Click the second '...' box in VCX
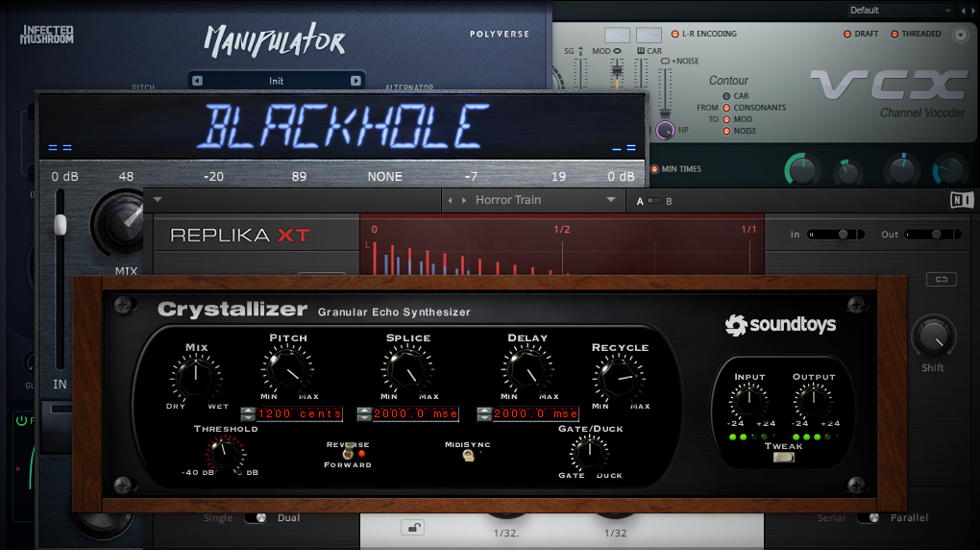The height and width of the screenshot is (550, 980). point(649,35)
